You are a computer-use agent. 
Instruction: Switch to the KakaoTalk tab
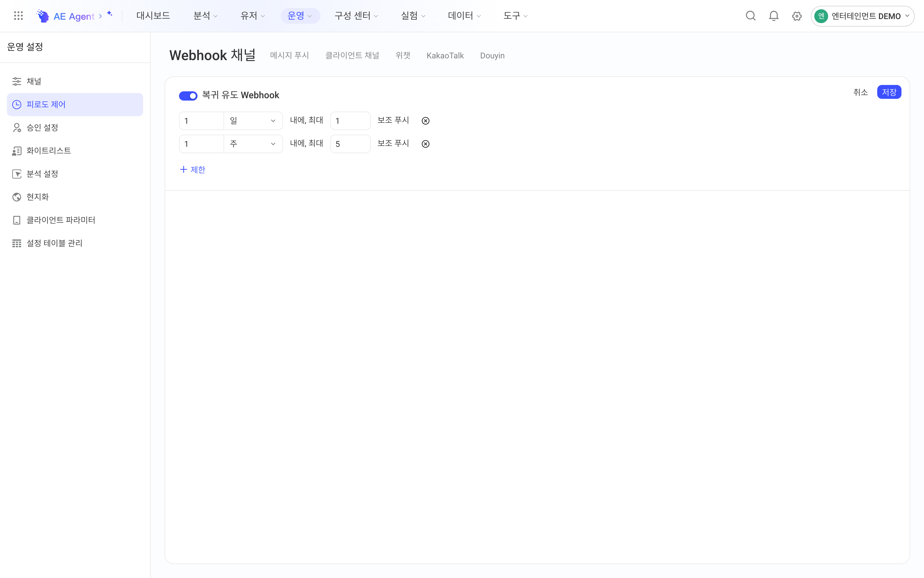(x=445, y=56)
